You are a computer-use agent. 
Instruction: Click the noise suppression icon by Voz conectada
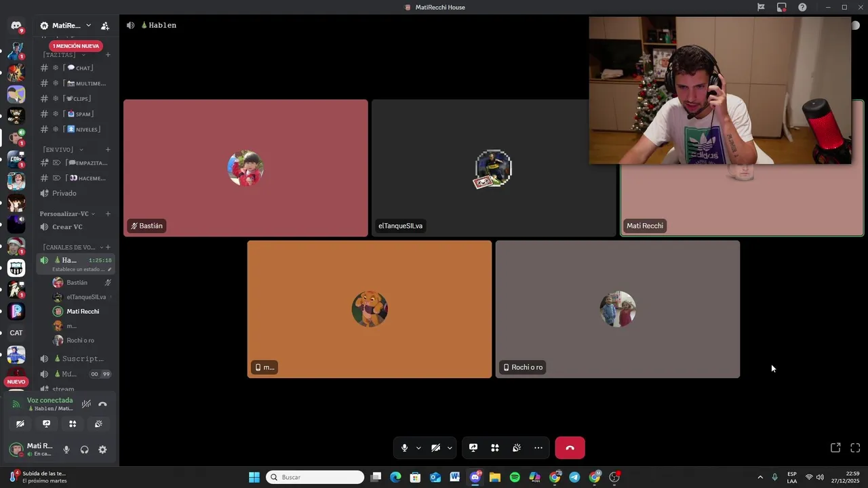86,404
